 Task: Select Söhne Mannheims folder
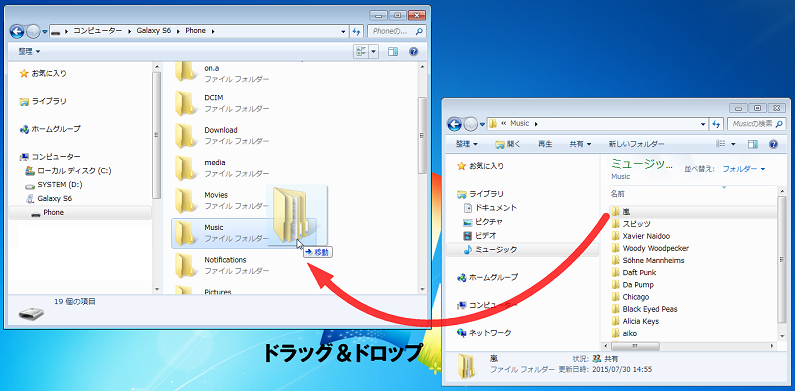(x=647, y=260)
